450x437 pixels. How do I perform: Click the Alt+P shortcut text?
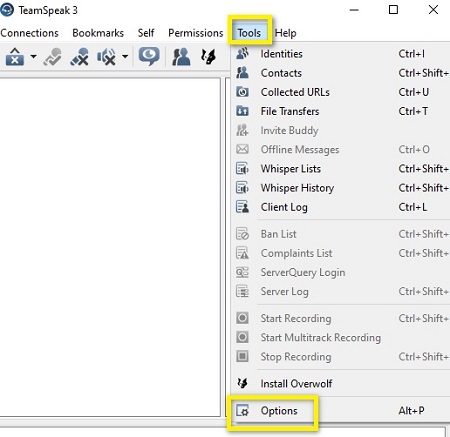[411, 410]
